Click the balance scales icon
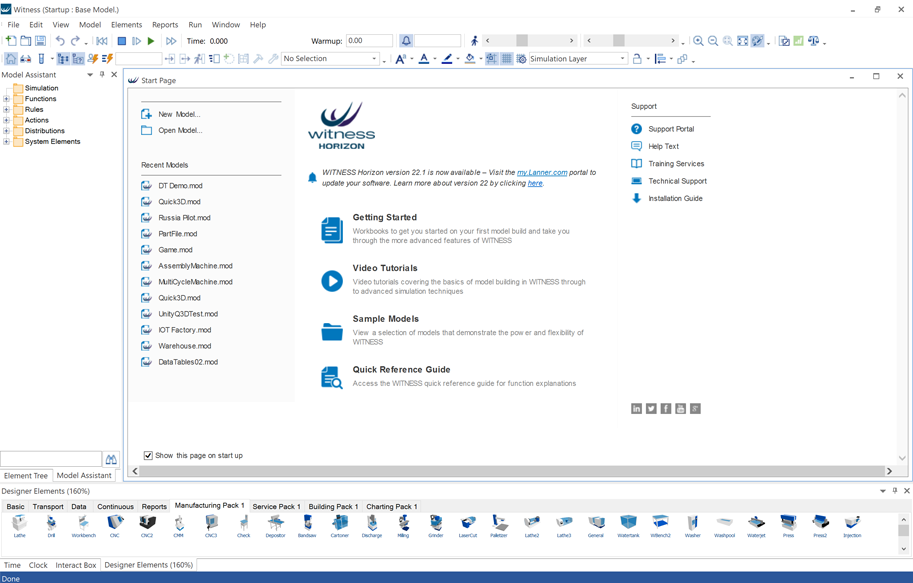Screen dimensions: 913x583 (x=813, y=41)
